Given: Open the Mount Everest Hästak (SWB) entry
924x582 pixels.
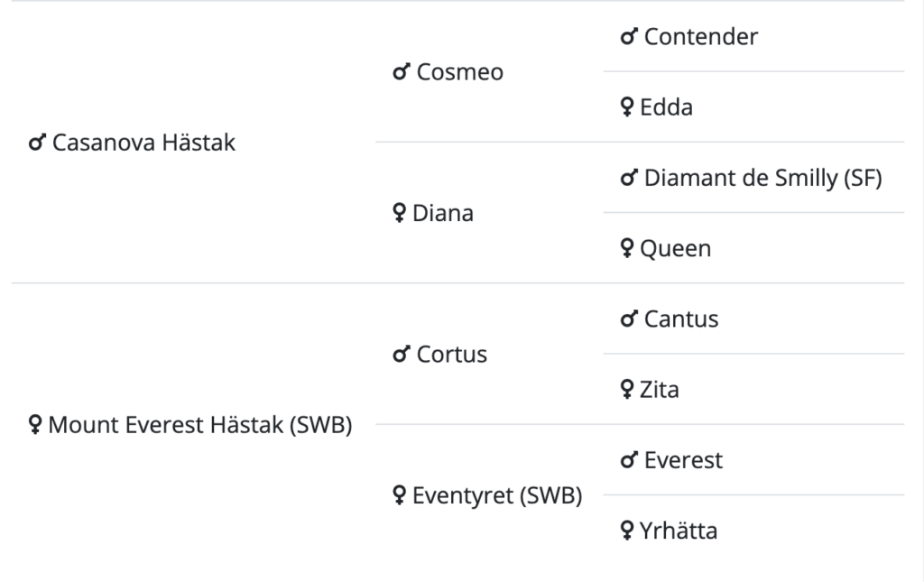Looking at the screenshot, I should pyautogui.click(x=200, y=425).
